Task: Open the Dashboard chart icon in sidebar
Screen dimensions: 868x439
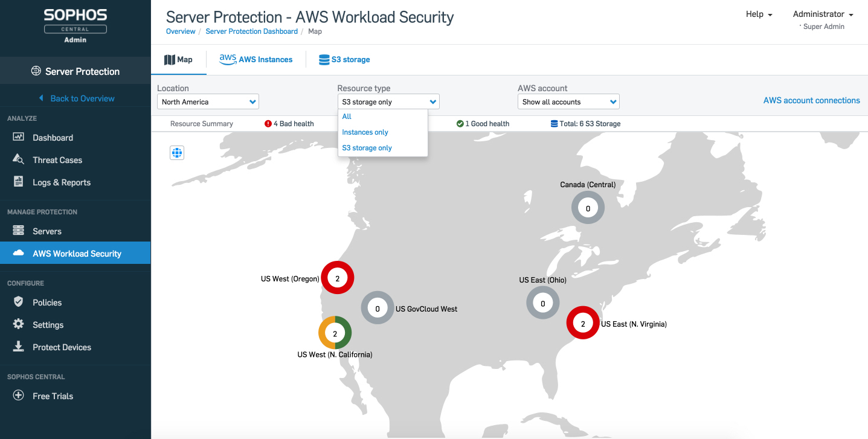Action: pyautogui.click(x=18, y=137)
